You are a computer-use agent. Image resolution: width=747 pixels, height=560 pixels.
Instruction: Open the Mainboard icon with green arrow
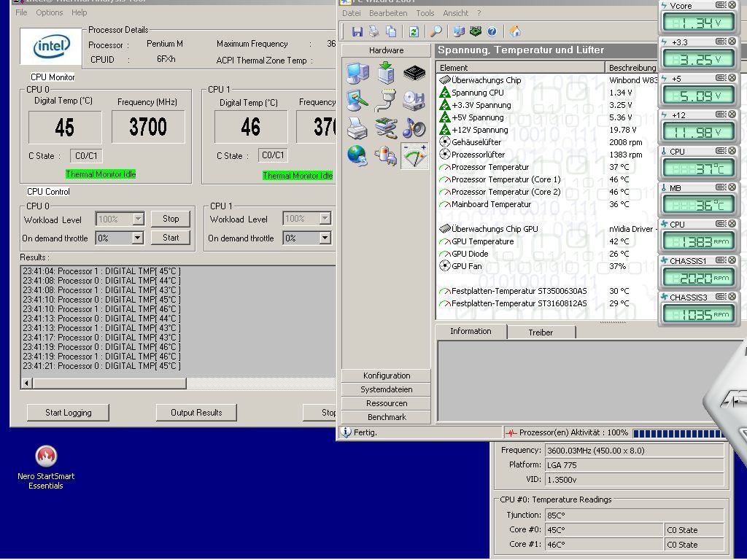coord(386,73)
